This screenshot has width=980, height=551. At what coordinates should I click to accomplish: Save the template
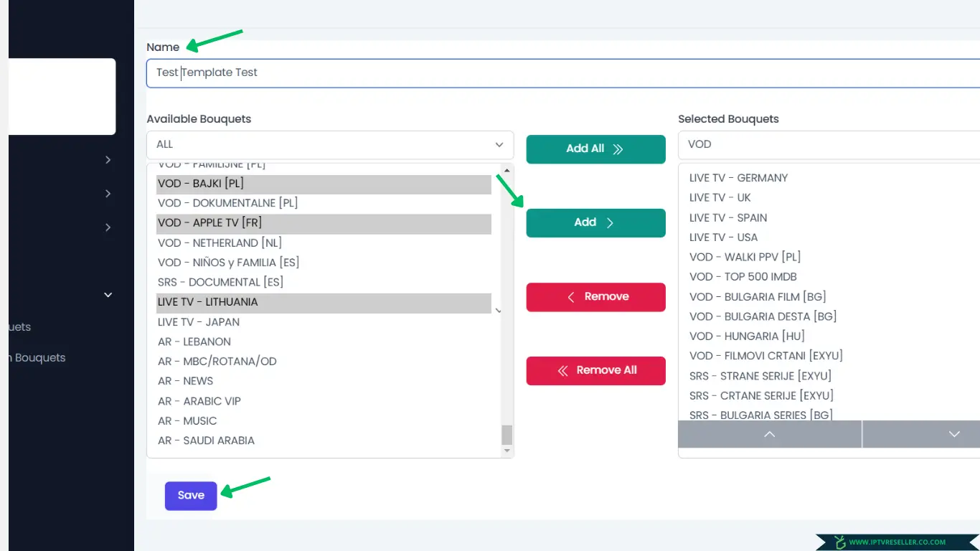pos(191,496)
